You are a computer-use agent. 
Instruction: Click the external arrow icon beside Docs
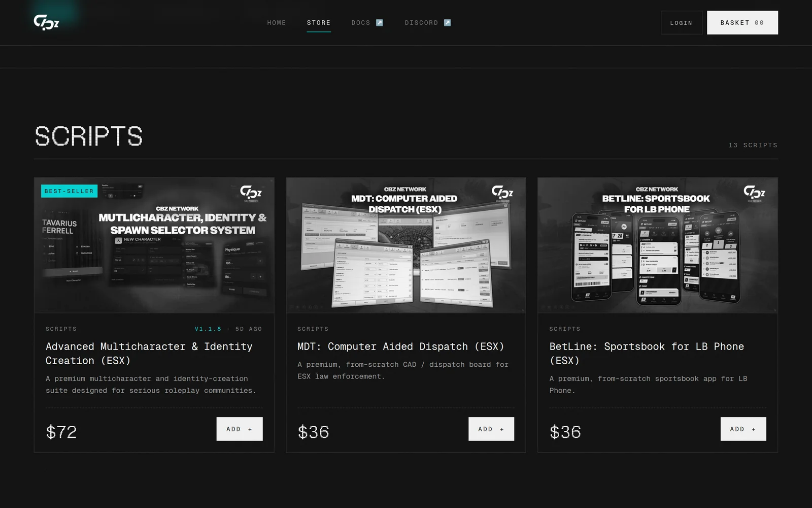pyautogui.click(x=380, y=23)
